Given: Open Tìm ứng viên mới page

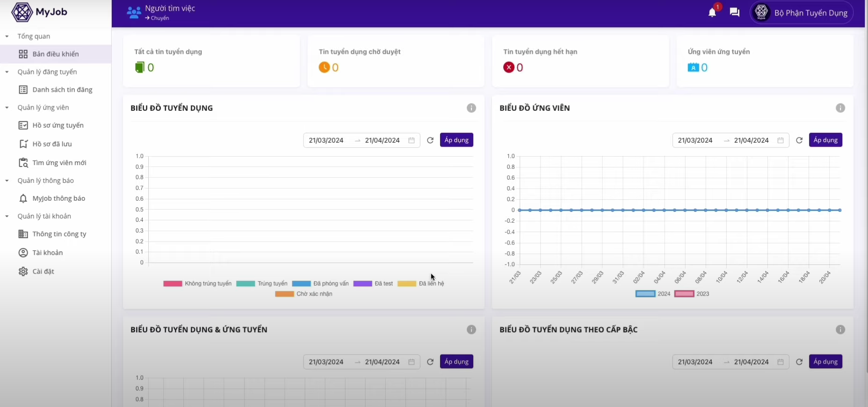Looking at the screenshot, I should point(56,163).
